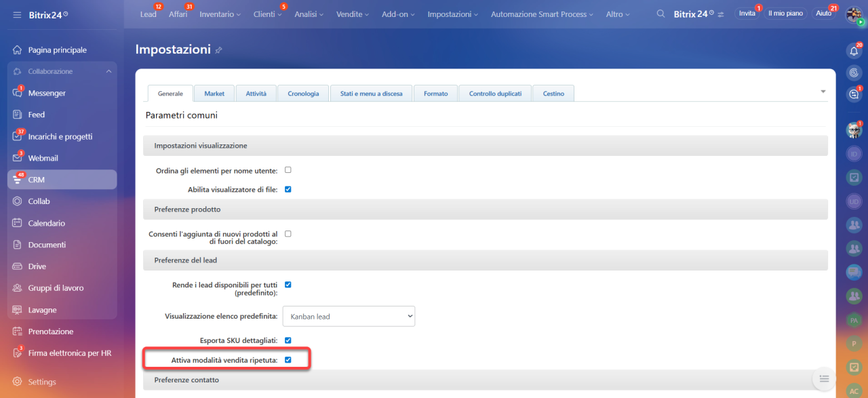Click the search magnifier in top bar
The width and height of the screenshot is (868, 398).
pyautogui.click(x=660, y=14)
